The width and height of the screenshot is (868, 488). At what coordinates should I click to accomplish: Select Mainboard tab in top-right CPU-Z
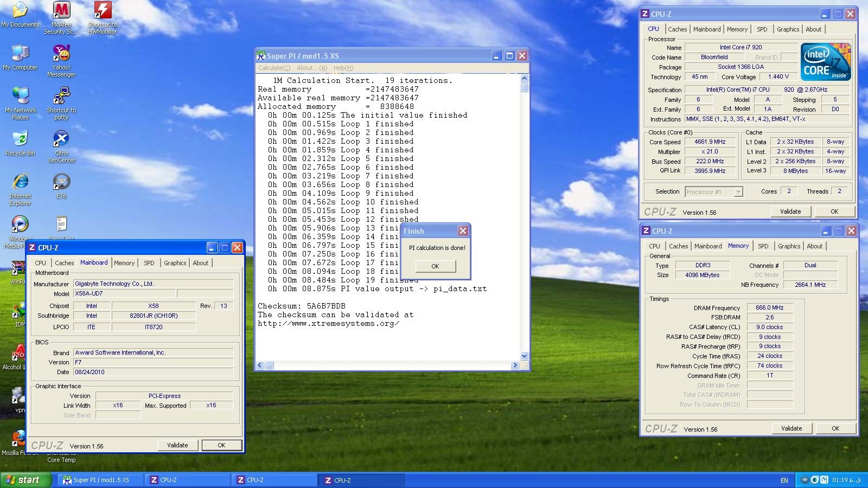707,29
